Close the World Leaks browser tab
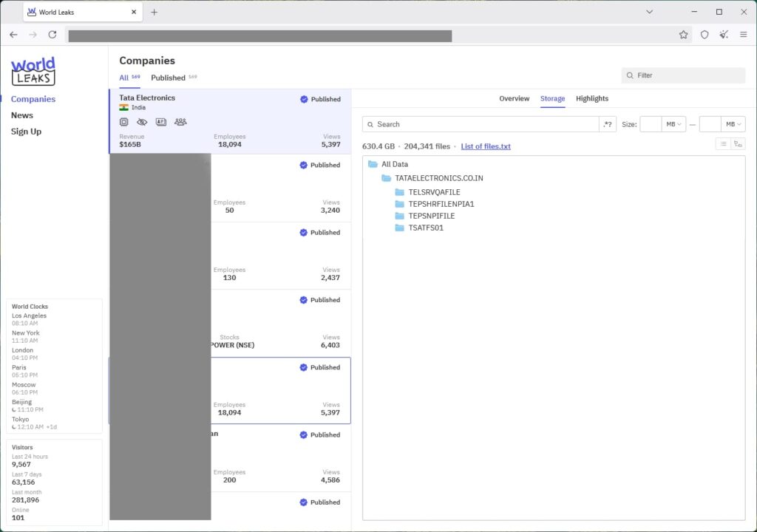The height and width of the screenshot is (532, 757). (x=134, y=12)
